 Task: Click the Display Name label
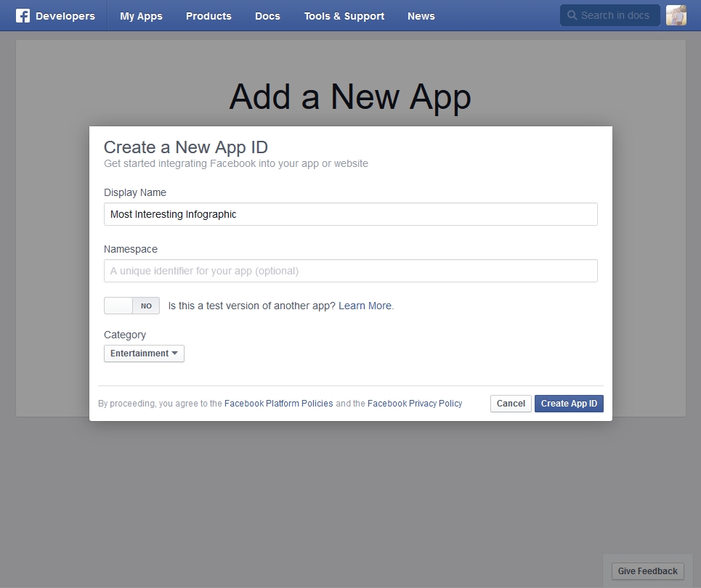[x=135, y=192]
